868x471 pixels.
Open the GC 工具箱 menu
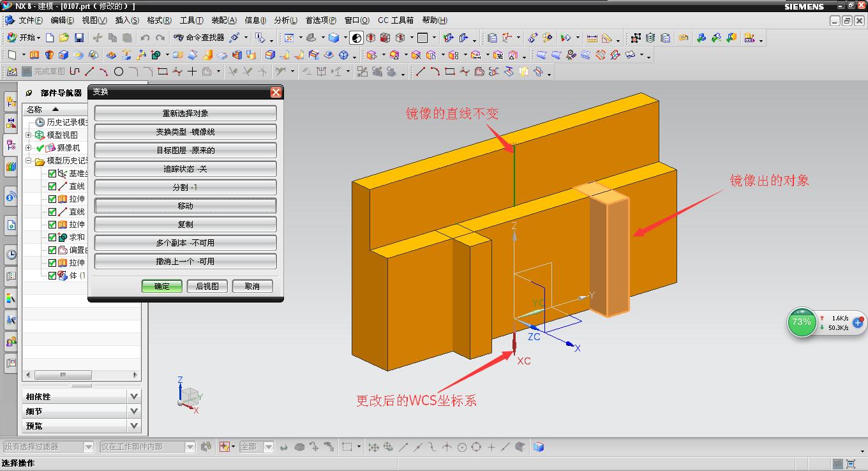(396, 20)
